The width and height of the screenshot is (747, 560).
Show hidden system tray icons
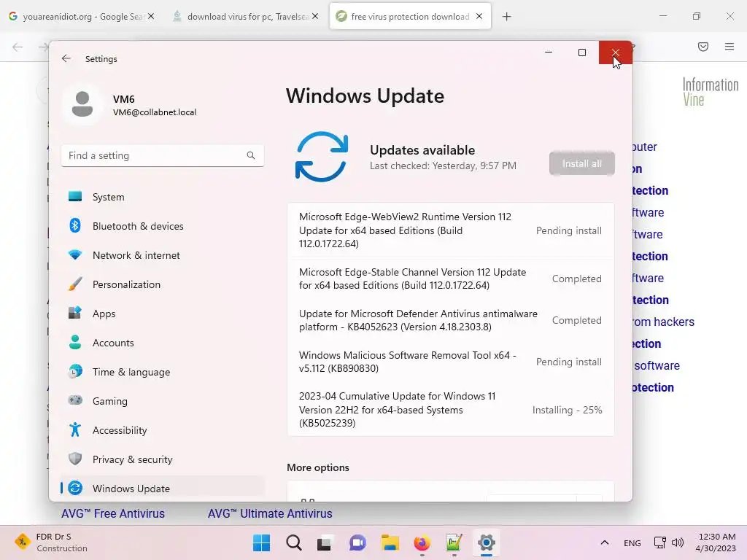pyautogui.click(x=605, y=542)
